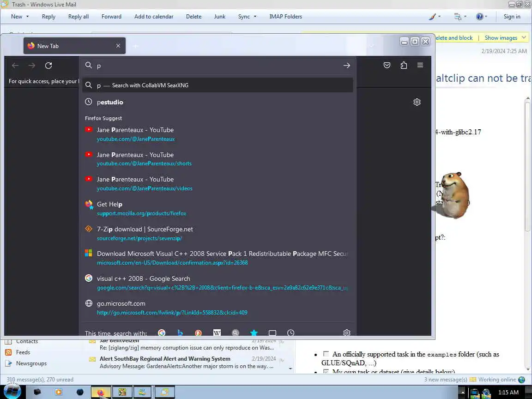Click Add to calendar
The image size is (532, 399).
154,17
